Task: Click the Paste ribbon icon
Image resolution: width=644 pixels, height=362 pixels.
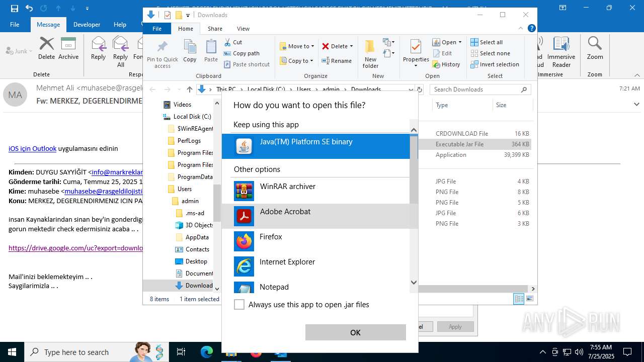Action: tap(211, 51)
